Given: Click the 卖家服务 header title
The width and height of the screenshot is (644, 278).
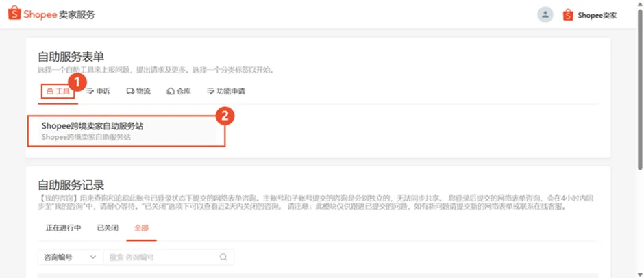Looking at the screenshot, I should [77, 15].
